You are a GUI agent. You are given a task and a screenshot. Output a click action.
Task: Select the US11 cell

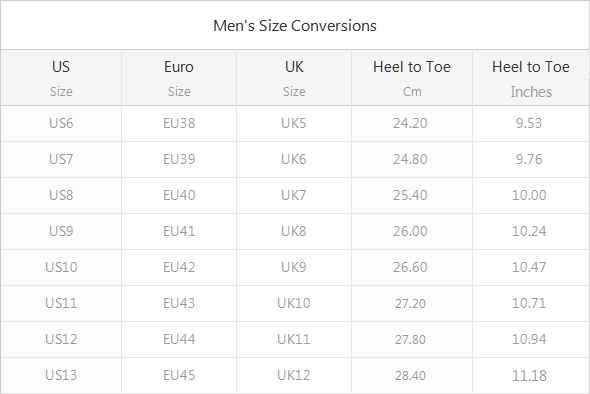61,303
